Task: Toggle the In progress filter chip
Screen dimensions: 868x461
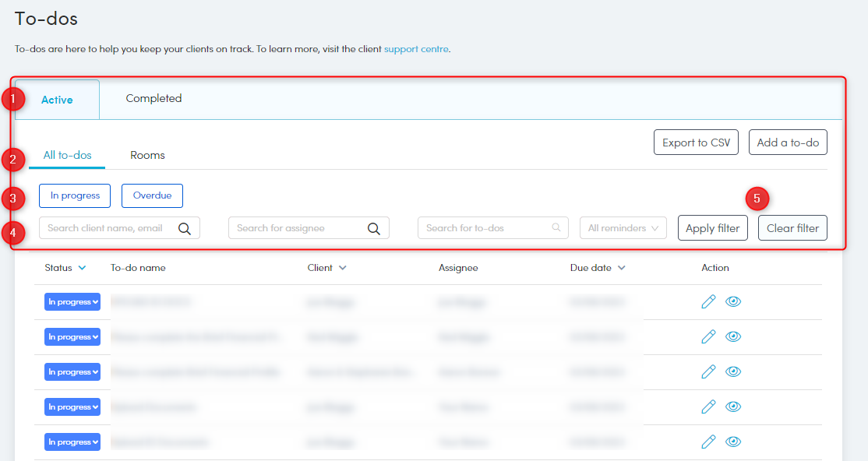Action: 75,195
